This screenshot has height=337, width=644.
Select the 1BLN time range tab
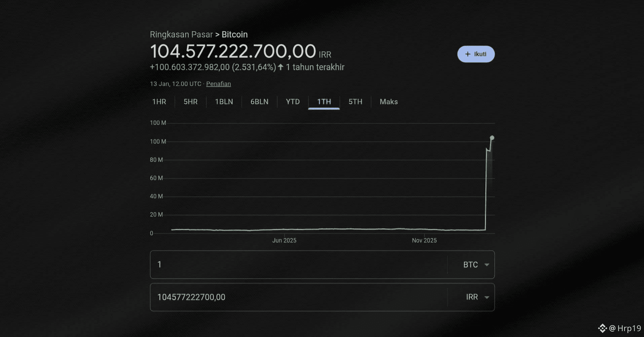[x=224, y=102]
